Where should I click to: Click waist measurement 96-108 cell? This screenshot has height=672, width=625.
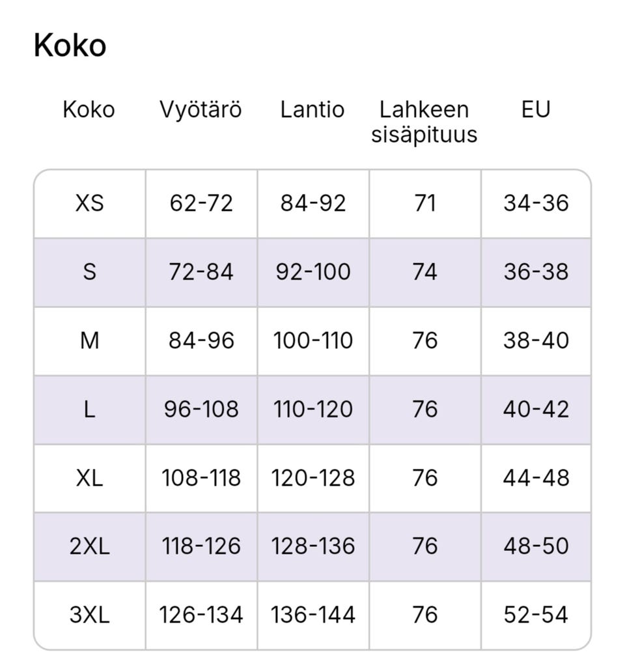pyautogui.click(x=201, y=410)
